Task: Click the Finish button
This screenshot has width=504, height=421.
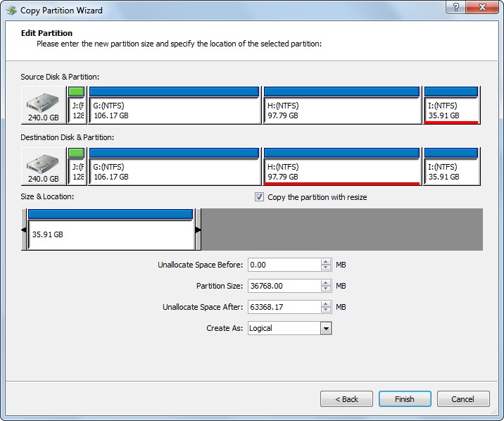Action: coord(405,399)
